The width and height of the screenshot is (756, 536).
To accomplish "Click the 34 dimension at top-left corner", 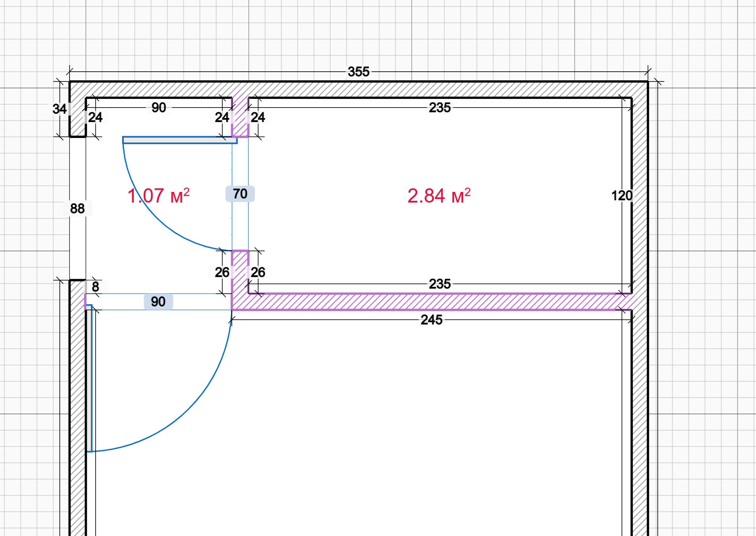I will coord(59,109).
